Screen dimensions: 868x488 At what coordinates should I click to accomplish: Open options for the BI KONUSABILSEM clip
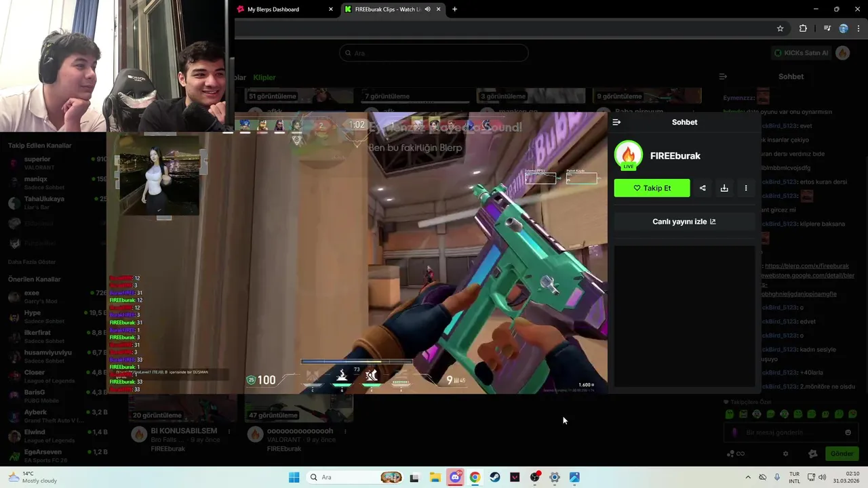[229, 431]
